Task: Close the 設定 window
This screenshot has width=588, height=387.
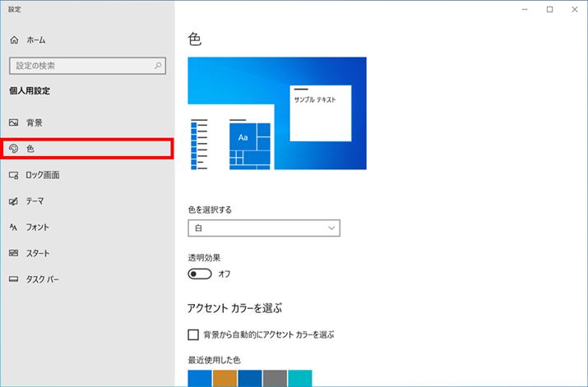Action: click(575, 9)
